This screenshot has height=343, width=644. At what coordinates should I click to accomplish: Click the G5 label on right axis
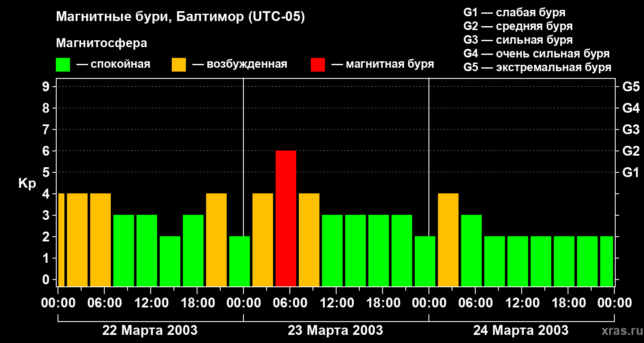pyautogui.click(x=631, y=87)
